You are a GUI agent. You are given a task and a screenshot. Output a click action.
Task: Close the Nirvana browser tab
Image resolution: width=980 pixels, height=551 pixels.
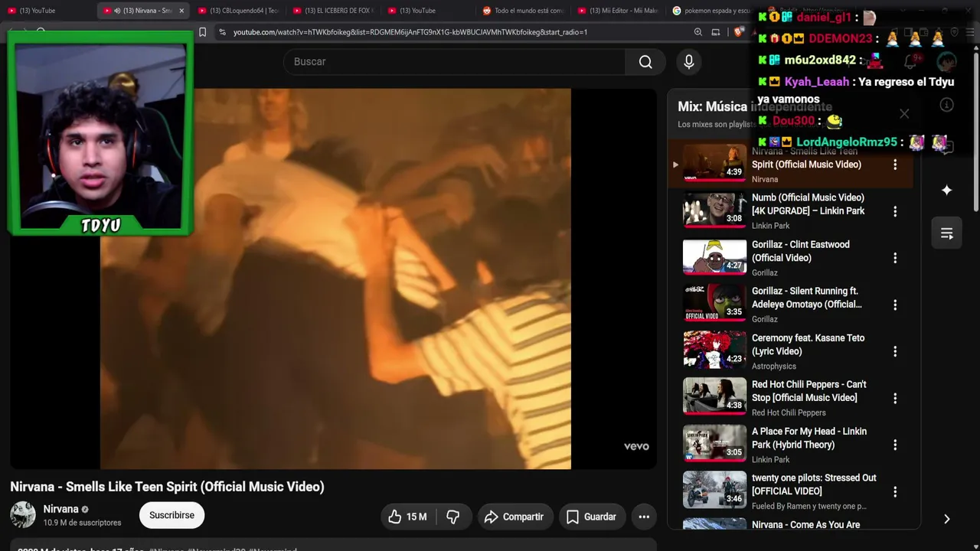(181, 11)
